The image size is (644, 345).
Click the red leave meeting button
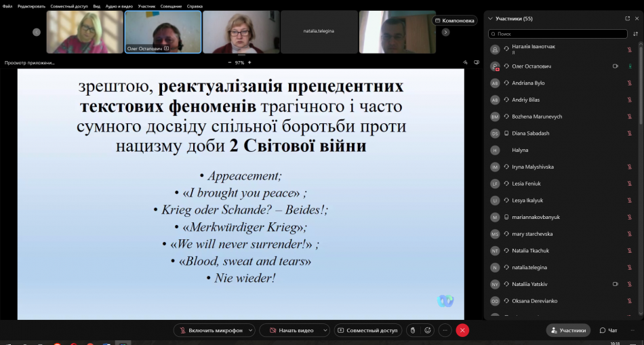[462, 330]
